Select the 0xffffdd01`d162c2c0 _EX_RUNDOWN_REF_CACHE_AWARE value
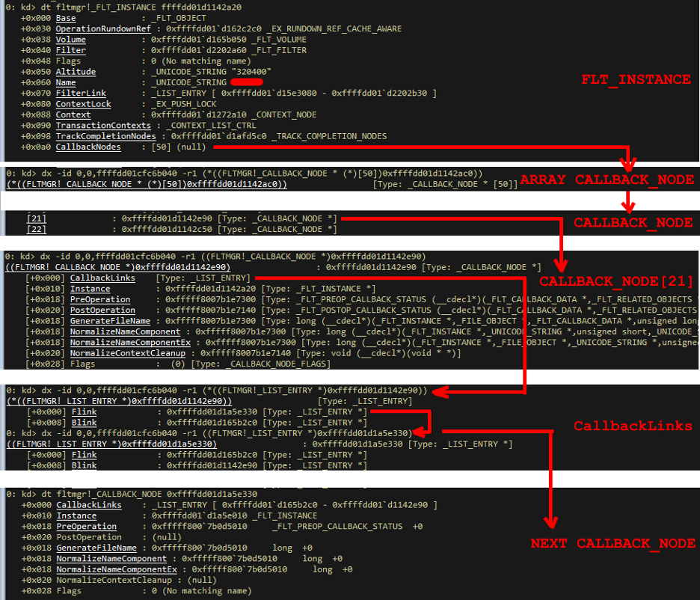The height and width of the screenshot is (600, 700). (x=284, y=29)
